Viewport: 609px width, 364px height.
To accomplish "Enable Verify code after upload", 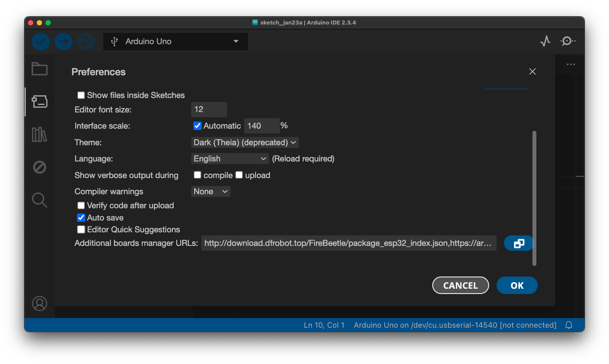I will (x=81, y=206).
